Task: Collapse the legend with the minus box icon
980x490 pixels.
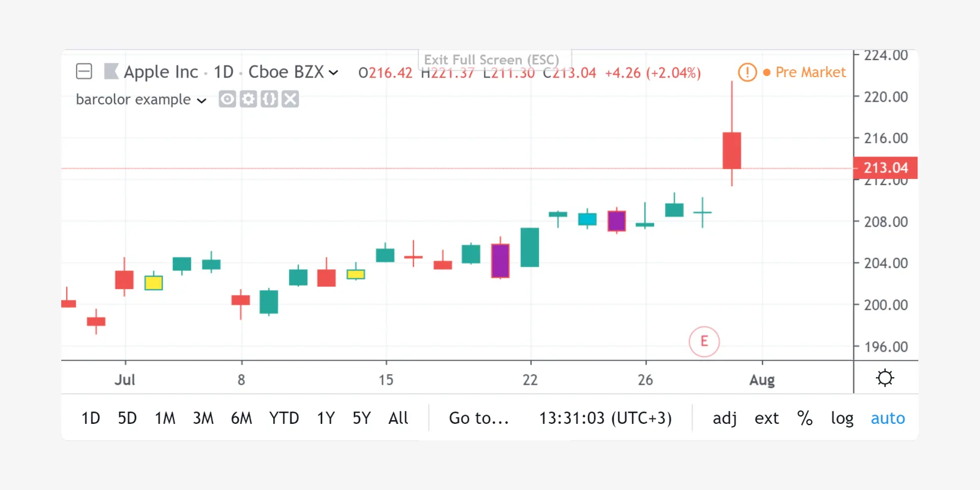Action: (84, 72)
